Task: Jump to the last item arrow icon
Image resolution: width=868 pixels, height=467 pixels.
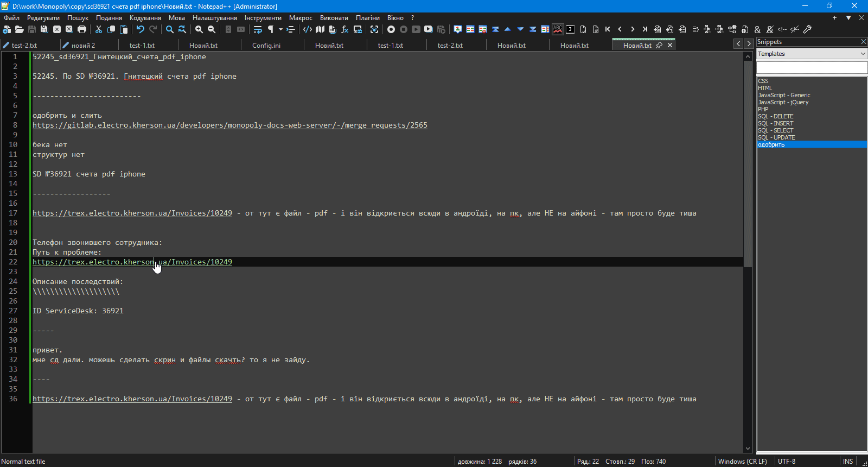Action: pyautogui.click(x=645, y=29)
